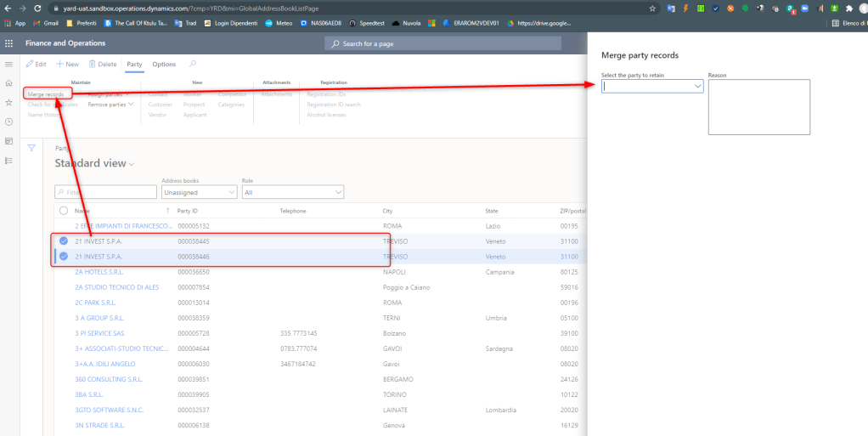Open the Preferiti bookmarks folder
The image size is (868, 436).
click(81, 23)
